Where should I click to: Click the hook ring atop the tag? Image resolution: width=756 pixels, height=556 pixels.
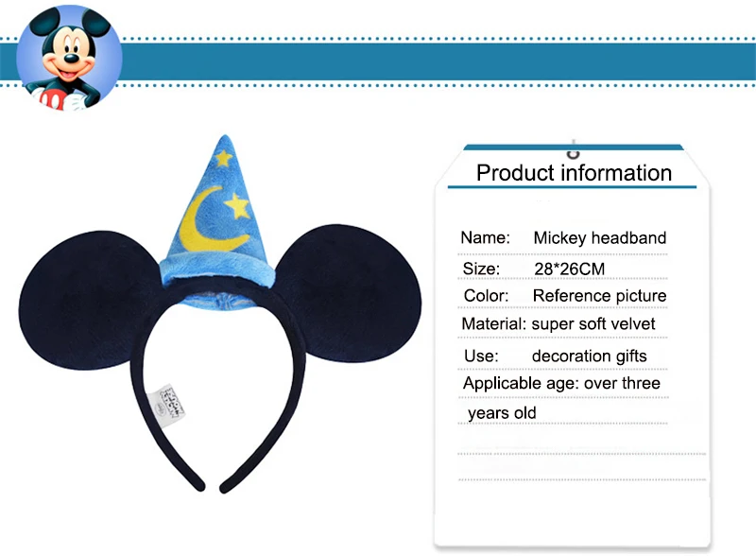(x=573, y=150)
